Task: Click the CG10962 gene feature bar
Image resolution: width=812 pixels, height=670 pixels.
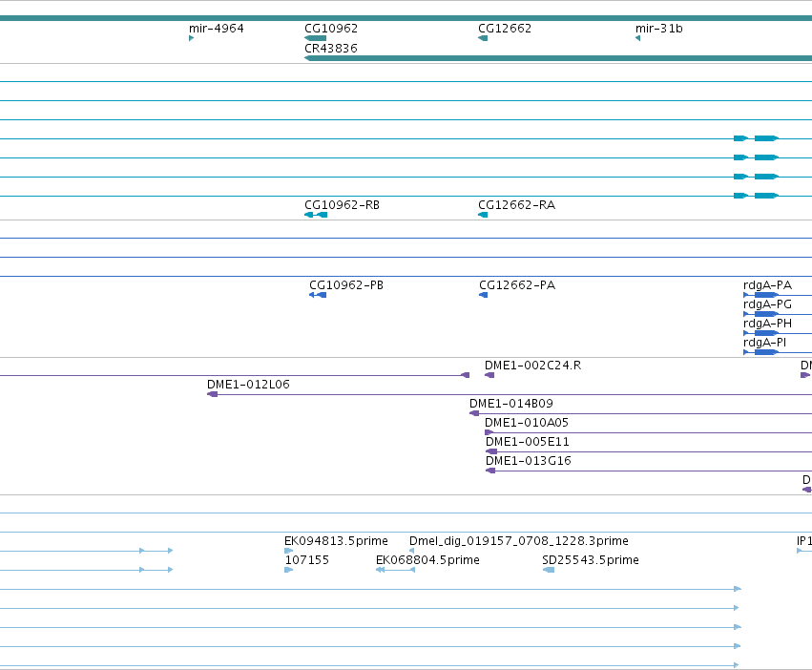Action: coord(316,38)
